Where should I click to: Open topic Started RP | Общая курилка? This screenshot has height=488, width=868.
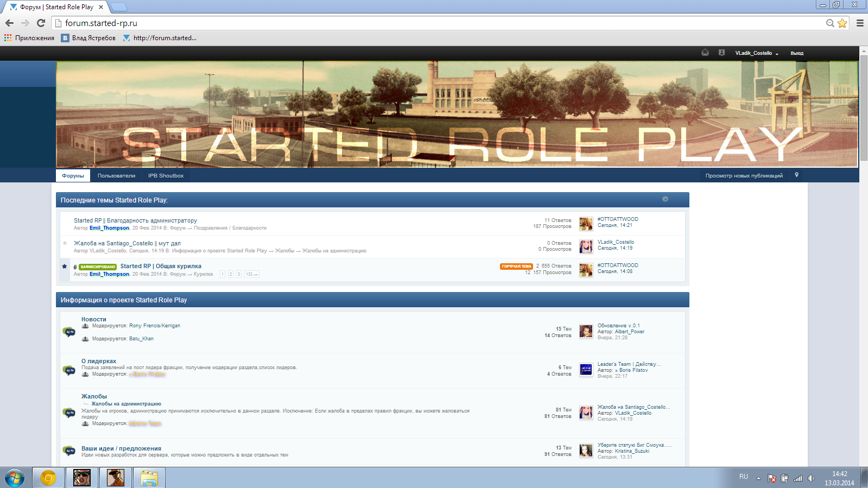pyautogui.click(x=161, y=266)
